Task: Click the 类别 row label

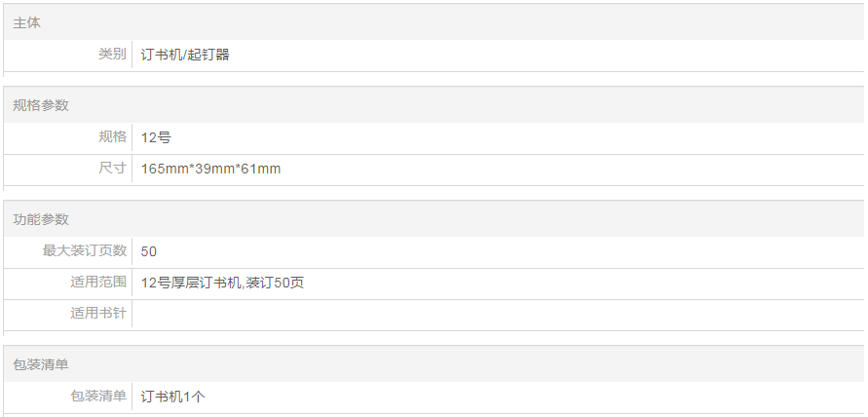Action: pos(112,55)
